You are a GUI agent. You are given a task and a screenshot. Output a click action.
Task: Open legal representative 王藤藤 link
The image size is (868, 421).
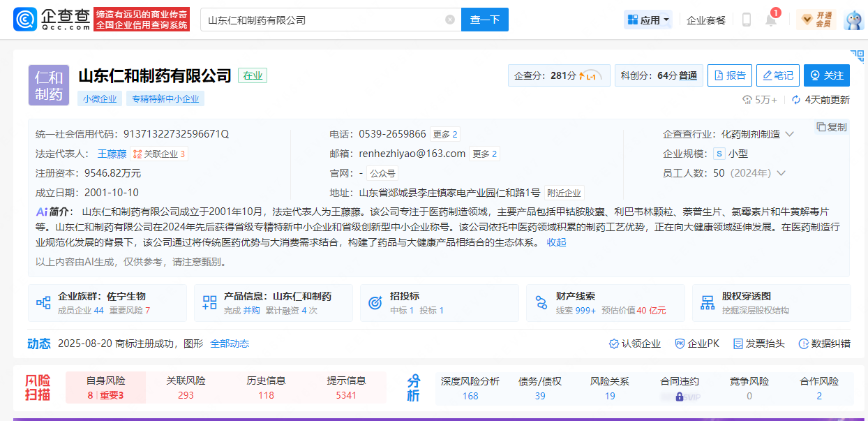click(112, 154)
